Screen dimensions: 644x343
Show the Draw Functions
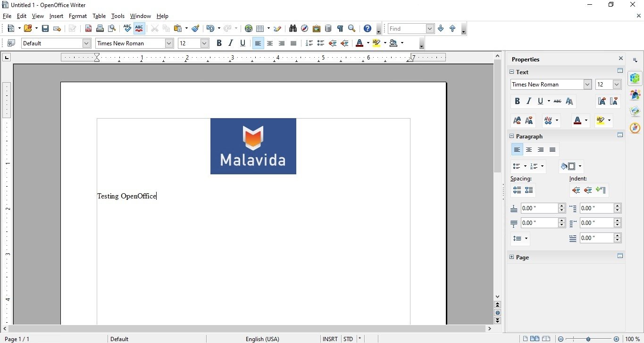pos(277,28)
